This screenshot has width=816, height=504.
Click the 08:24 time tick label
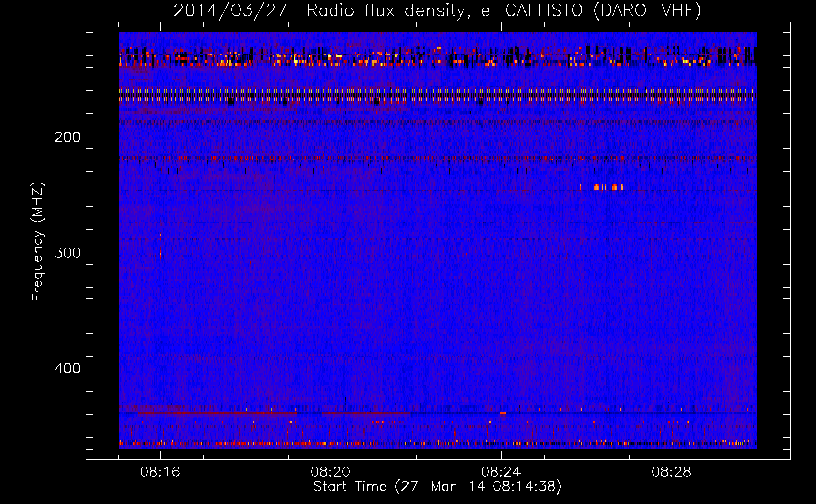coord(501,472)
